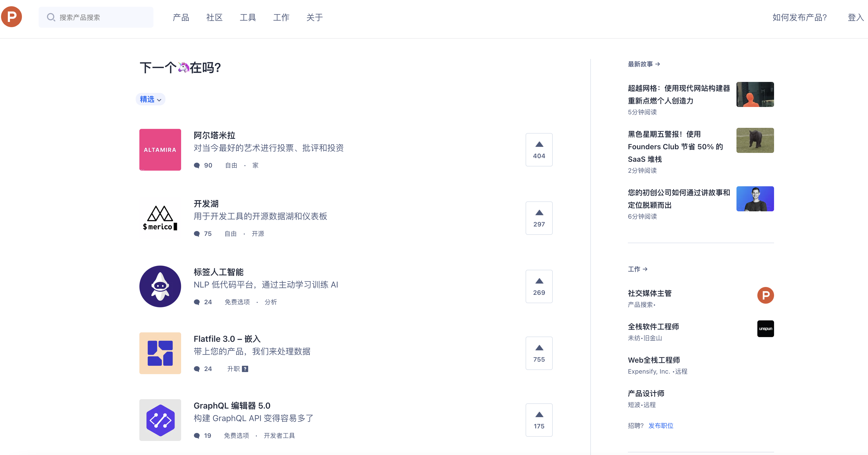Screen dimensions: 868x455
Task: Open the 产品 navigation menu
Action: [181, 17]
